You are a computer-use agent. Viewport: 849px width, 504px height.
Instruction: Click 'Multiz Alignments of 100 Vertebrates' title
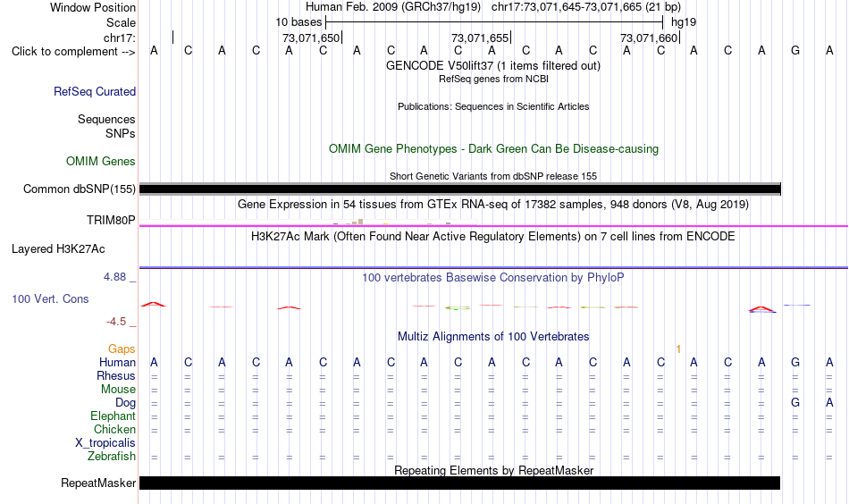[493, 337]
